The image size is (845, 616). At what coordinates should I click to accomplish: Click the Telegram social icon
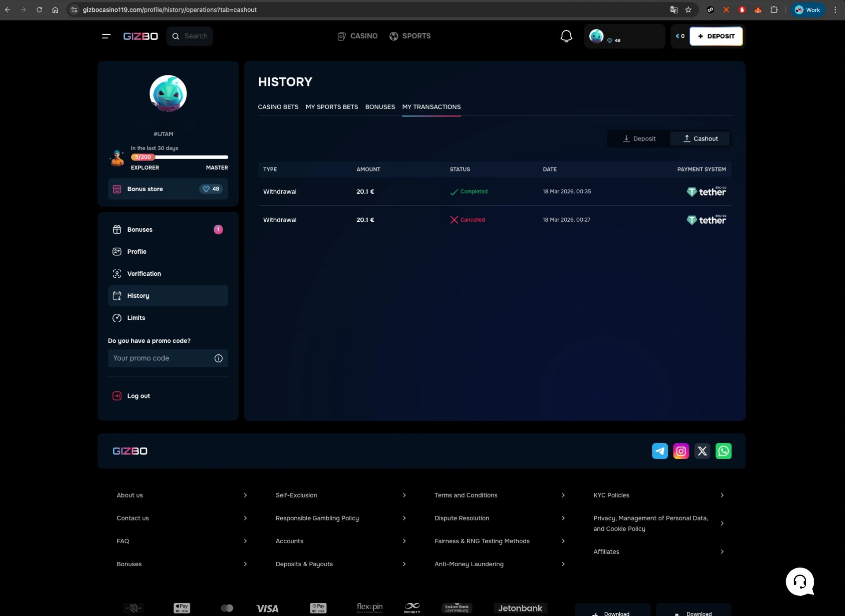coord(659,451)
